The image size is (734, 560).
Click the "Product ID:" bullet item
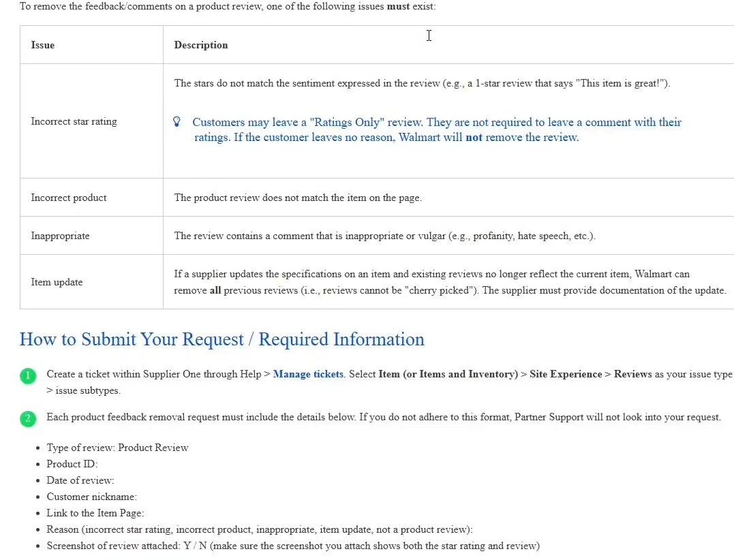72,464
